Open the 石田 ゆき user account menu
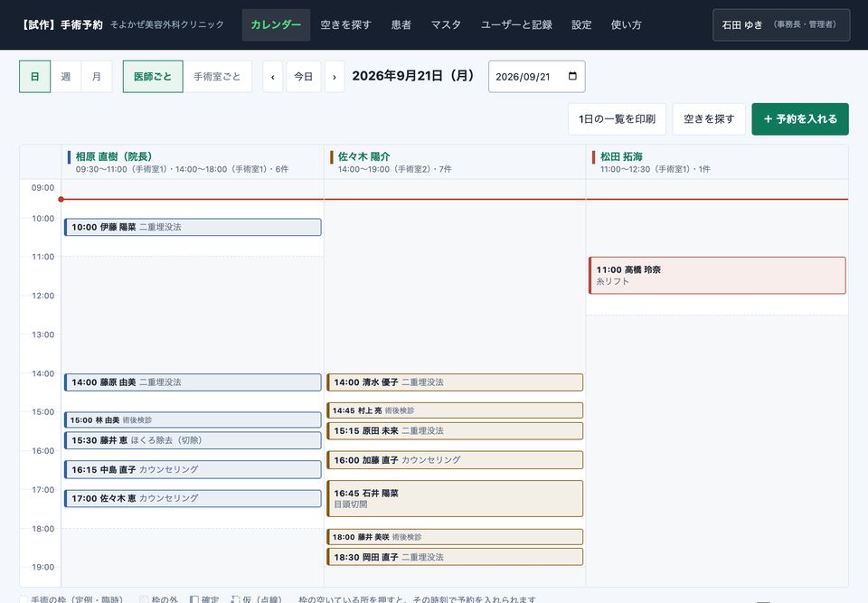868x603 pixels. coord(781,25)
